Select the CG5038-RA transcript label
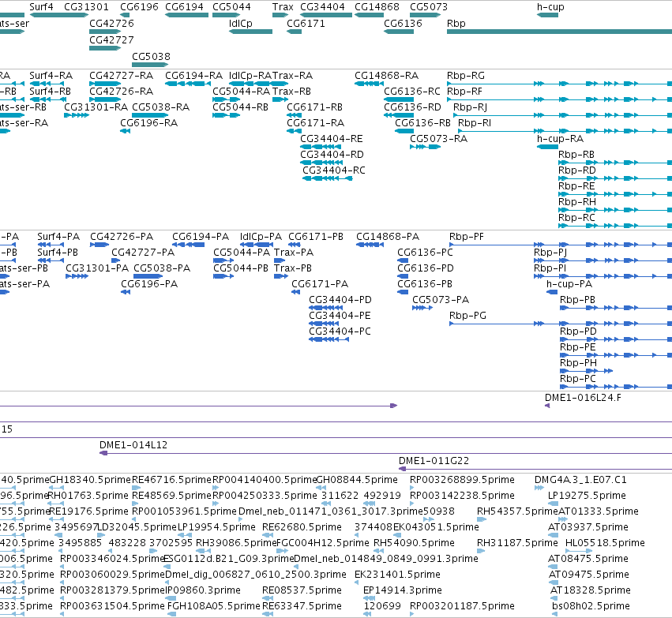The image size is (672, 618). point(161,107)
